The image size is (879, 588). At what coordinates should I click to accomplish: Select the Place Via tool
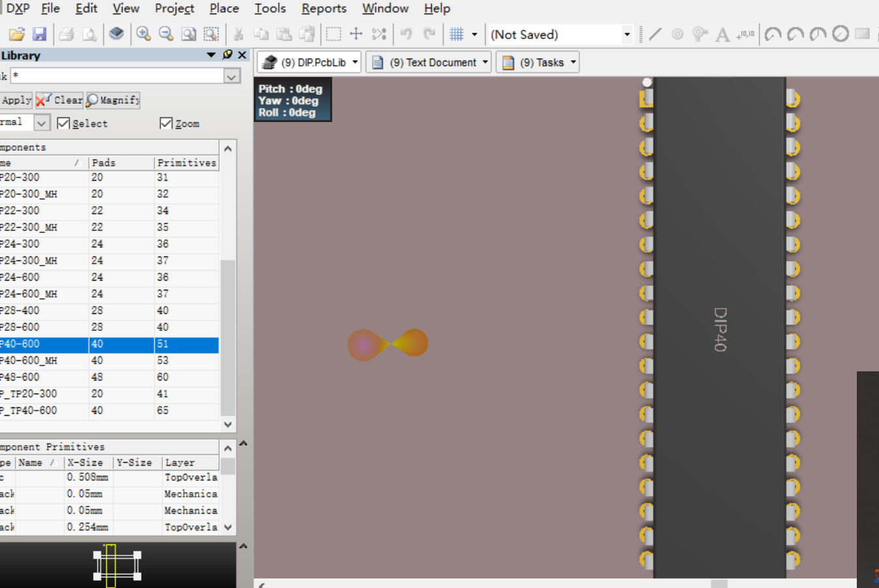click(x=700, y=35)
